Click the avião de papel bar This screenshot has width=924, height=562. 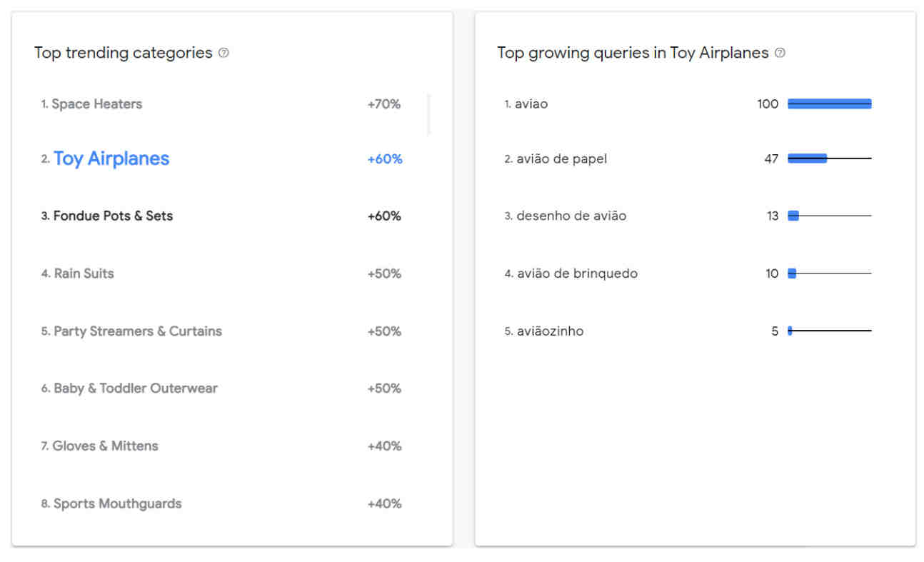tap(808, 159)
